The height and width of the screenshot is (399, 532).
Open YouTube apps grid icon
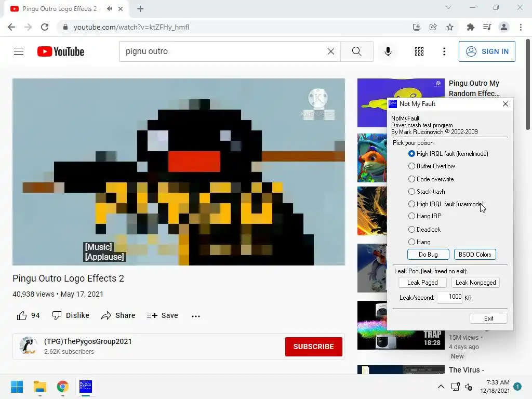pyautogui.click(x=419, y=51)
